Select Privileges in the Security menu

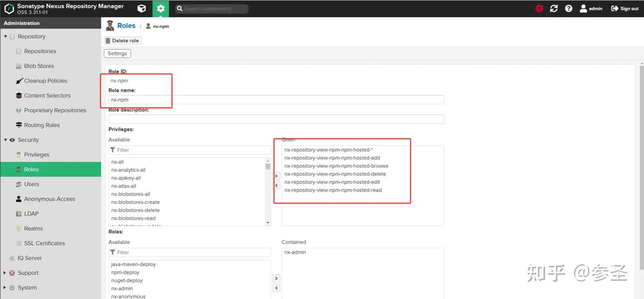pos(37,155)
